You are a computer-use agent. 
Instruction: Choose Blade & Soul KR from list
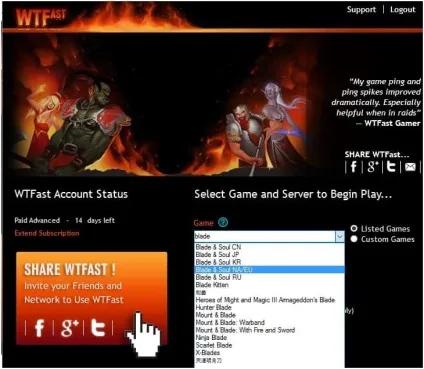coord(269,262)
